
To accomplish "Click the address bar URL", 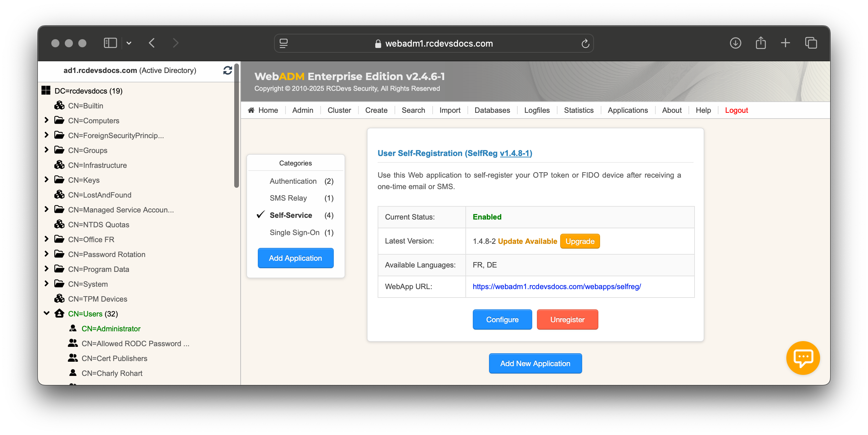I will click(439, 44).
